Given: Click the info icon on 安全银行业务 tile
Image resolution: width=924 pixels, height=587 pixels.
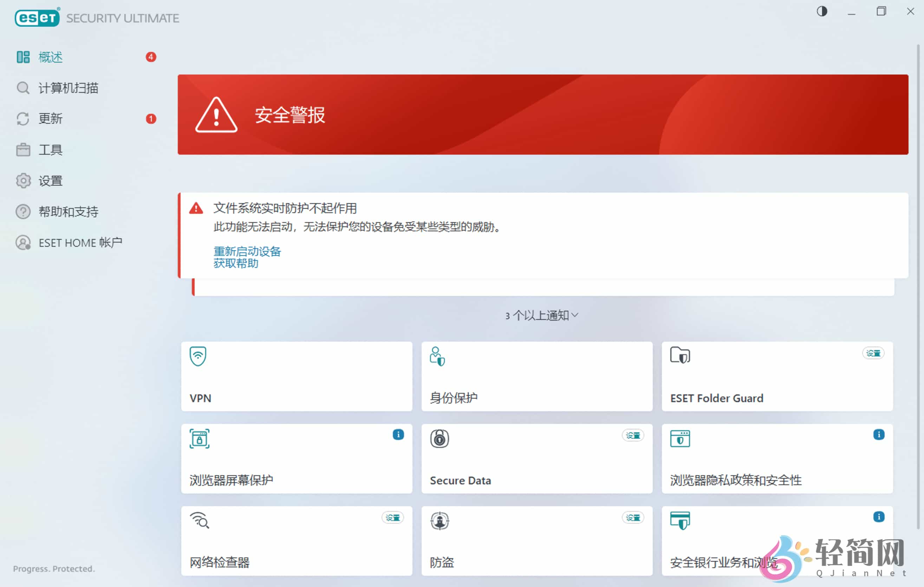Looking at the screenshot, I should 879,517.
